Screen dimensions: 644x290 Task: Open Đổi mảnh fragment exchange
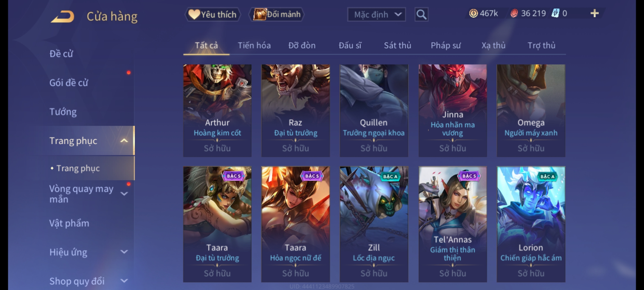(x=277, y=14)
